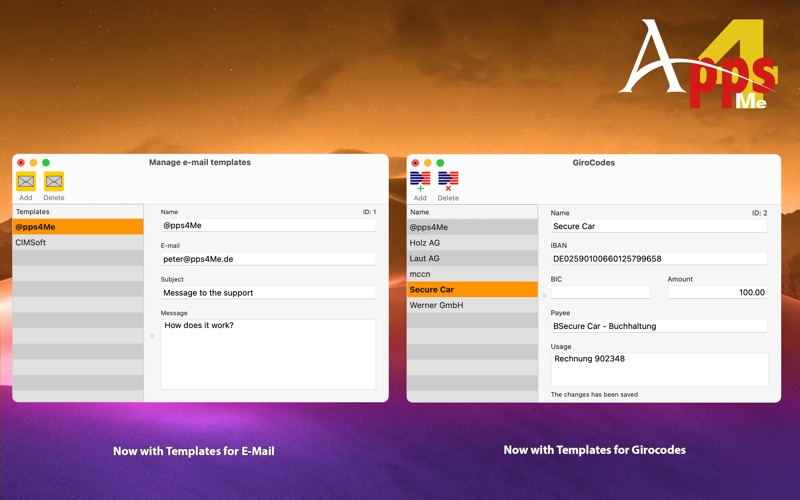Select the Secure Car row in GiroCodes
Screen dimensions: 800x500
coord(472,289)
